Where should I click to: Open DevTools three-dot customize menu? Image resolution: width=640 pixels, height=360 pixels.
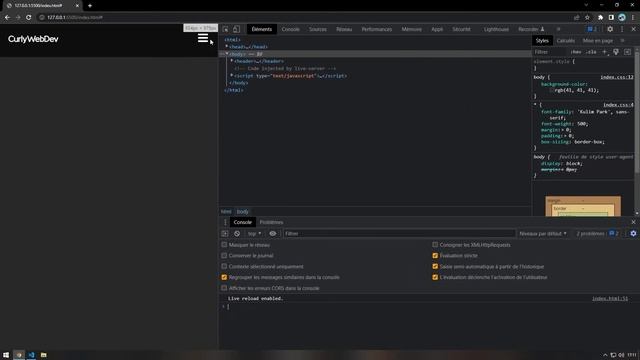tap(622, 29)
